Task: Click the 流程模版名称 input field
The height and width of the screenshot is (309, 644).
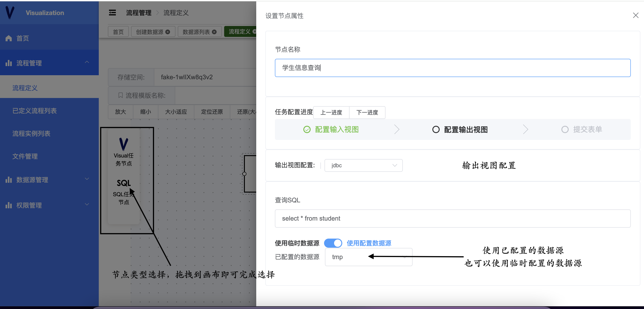Action: click(x=216, y=95)
